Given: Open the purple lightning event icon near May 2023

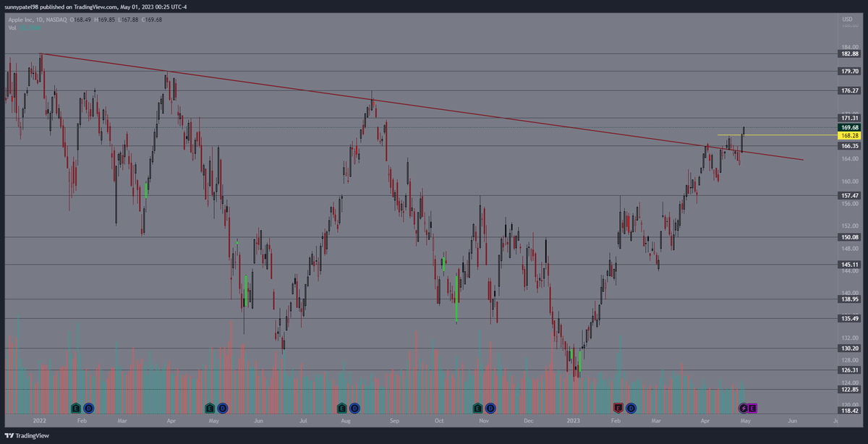Looking at the screenshot, I should 742,408.
